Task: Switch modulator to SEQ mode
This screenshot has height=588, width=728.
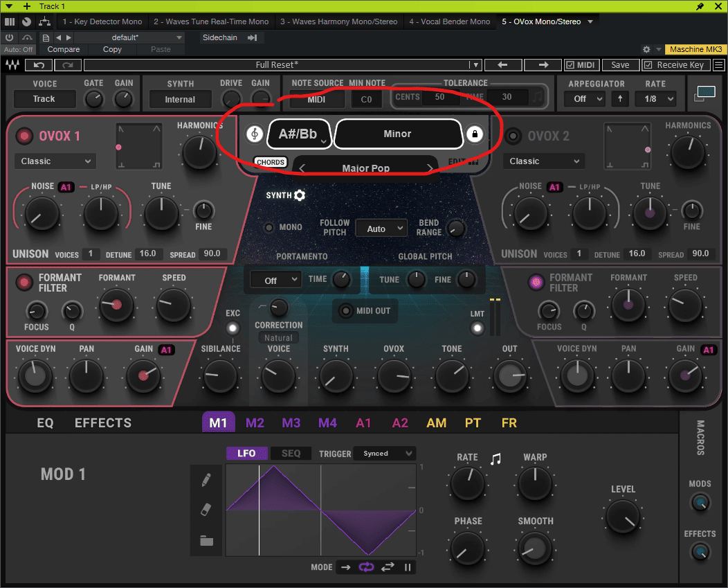Action: tap(291, 454)
